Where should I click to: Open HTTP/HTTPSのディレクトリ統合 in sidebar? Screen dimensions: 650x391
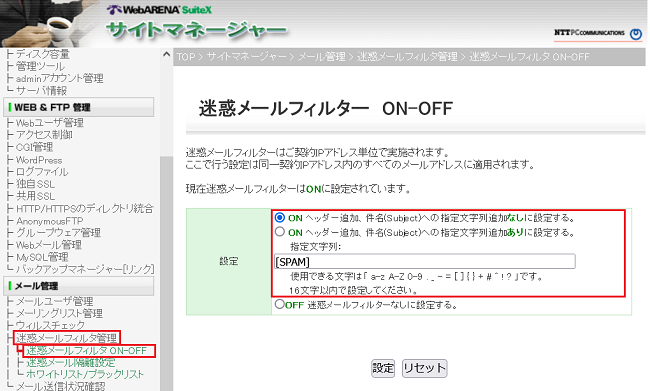tap(85, 208)
